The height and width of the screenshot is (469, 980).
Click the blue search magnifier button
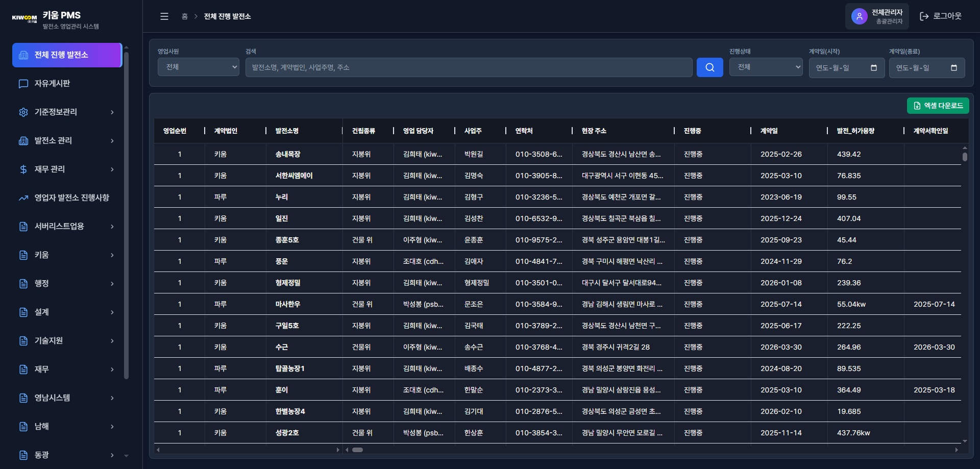[709, 67]
